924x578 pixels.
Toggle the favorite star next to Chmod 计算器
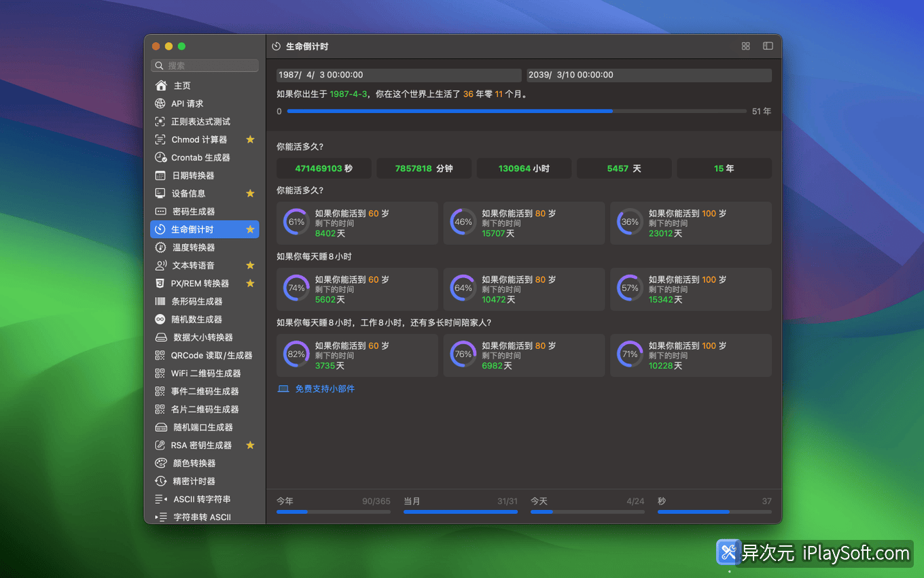(250, 139)
